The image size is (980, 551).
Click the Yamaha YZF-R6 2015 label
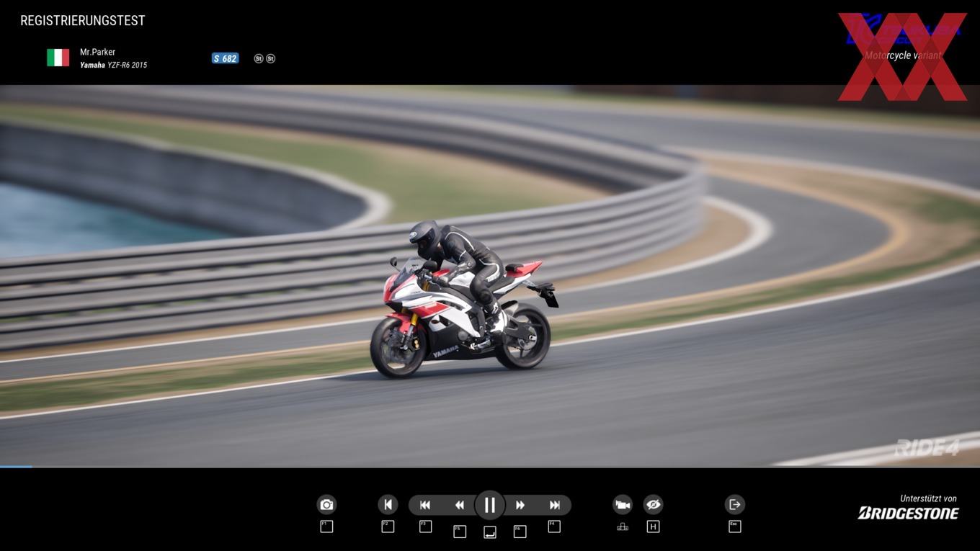[113, 65]
